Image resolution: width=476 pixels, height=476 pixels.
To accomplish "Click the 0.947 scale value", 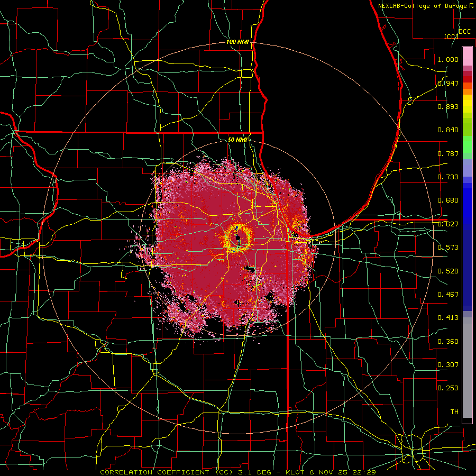I will [448, 83].
